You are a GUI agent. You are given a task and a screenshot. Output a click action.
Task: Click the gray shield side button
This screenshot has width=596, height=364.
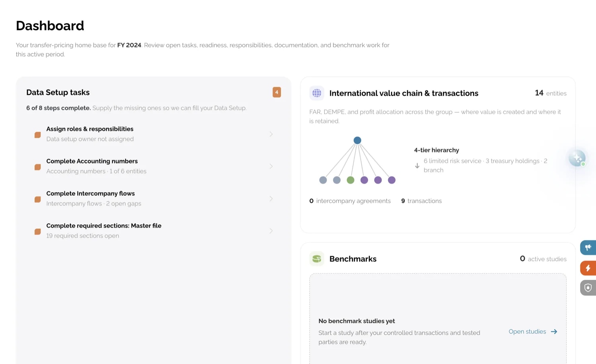588,288
